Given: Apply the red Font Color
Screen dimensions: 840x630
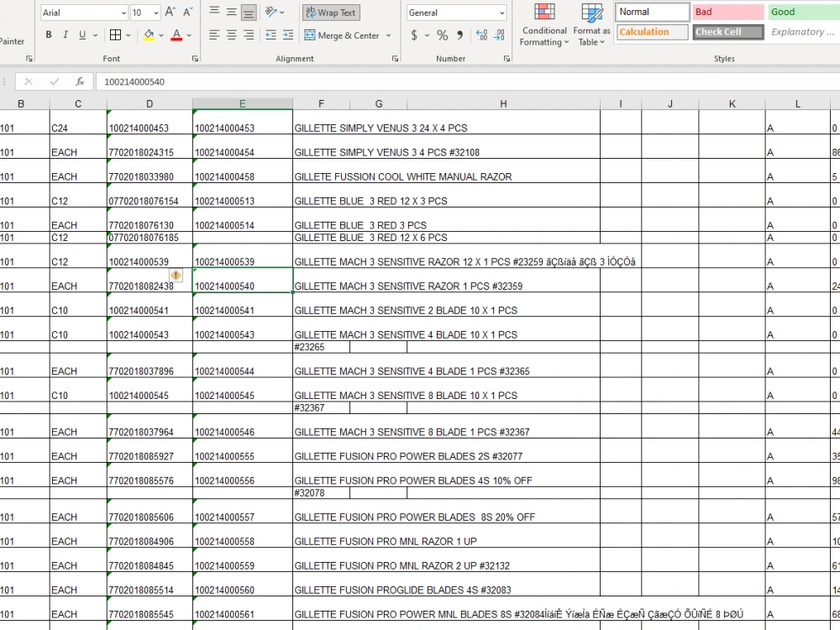Looking at the screenshot, I should click(176, 35).
